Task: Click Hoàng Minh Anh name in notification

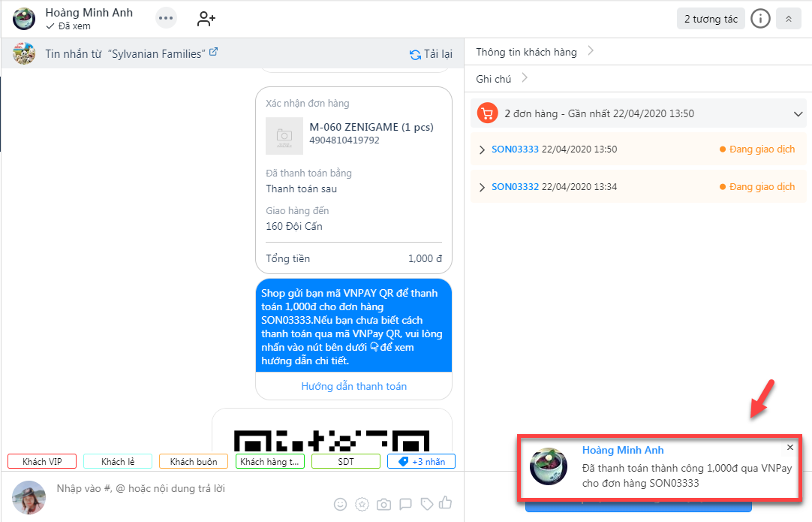Action: pyautogui.click(x=623, y=450)
